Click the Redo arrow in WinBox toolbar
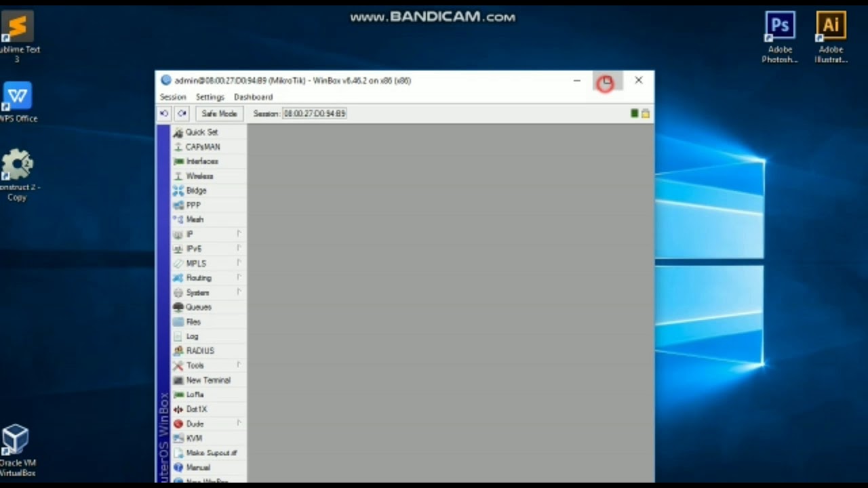The height and width of the screenshot is (488, 868). [182, 114]
